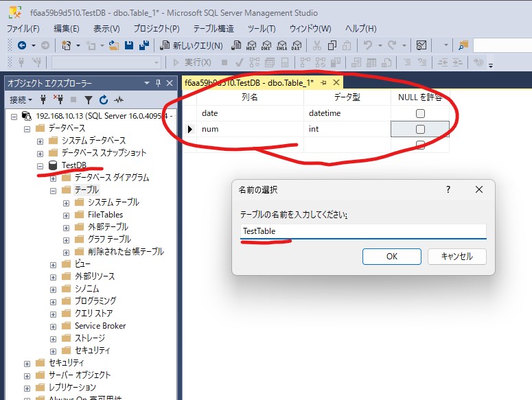The width and height of the screenshot is (532, 400).
Task: Close the Object Explorer panel
Action: click(x=170, y=83)
